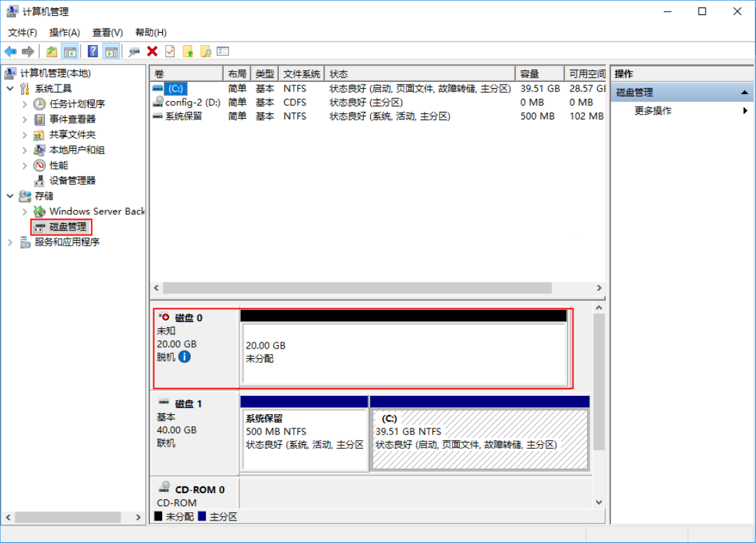Click the 磁盘 0 offline disk icon
Screen dimensions: 756x543
pos(164,317)
